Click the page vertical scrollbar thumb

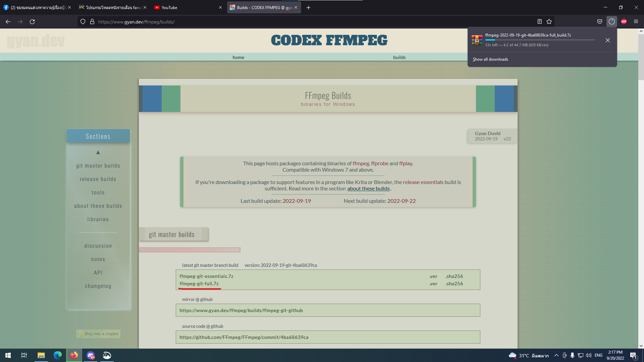click(x=641, y=57)
